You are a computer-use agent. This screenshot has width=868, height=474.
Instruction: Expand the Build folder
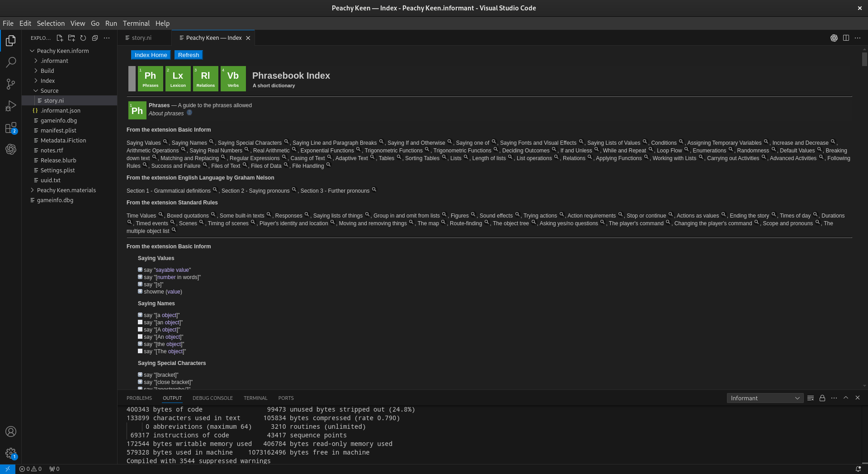click(70, 71)
